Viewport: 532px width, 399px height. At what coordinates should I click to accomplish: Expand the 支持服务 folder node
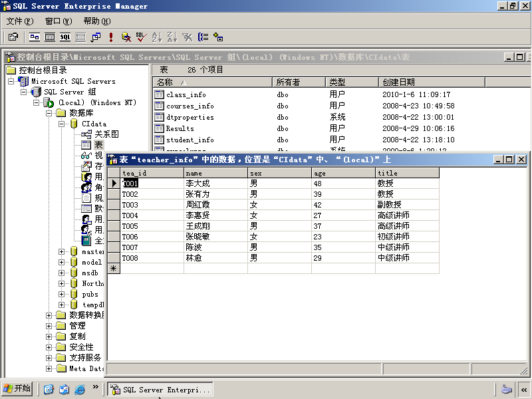pyautogui.click(x=49, y=358)
